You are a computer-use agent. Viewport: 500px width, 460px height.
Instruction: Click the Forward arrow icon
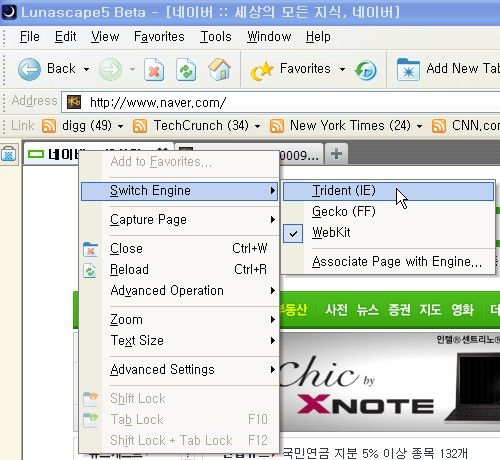[111, 69]
